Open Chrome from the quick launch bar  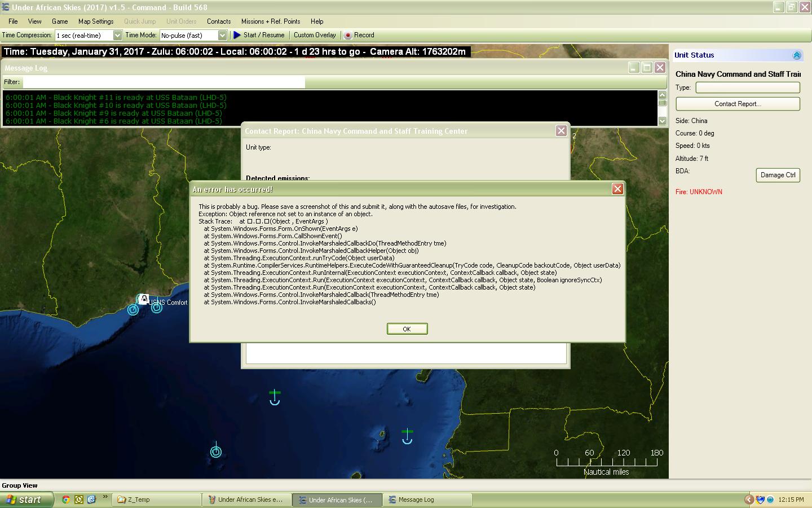tap(66, 500)
